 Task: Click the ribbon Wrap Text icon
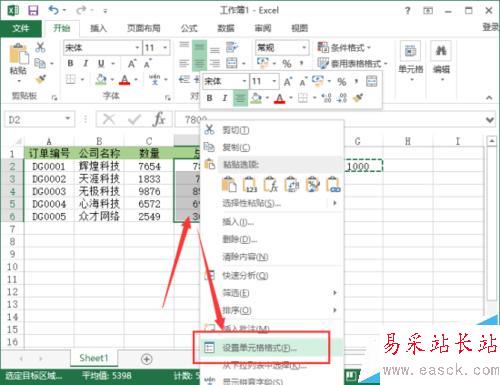click(232, 47)
